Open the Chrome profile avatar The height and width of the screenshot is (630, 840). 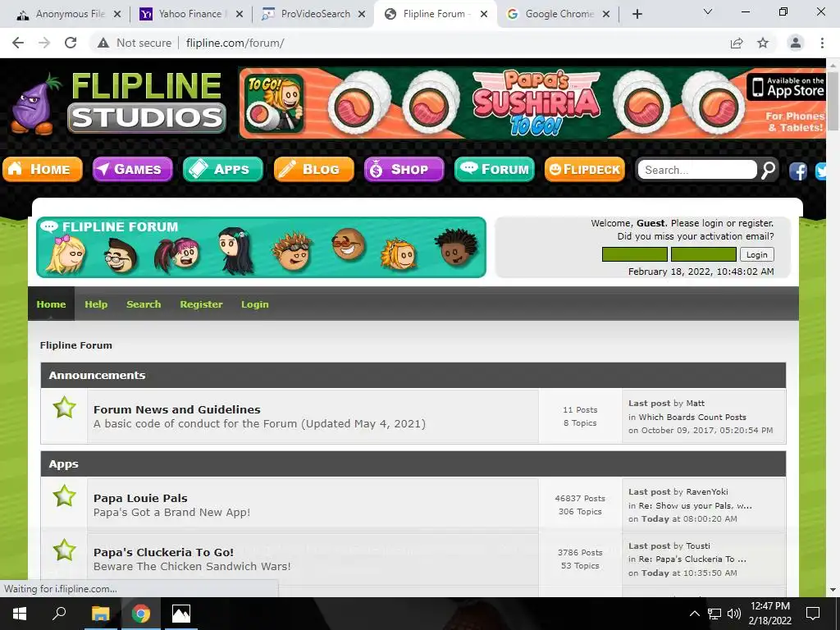[796, 43]
